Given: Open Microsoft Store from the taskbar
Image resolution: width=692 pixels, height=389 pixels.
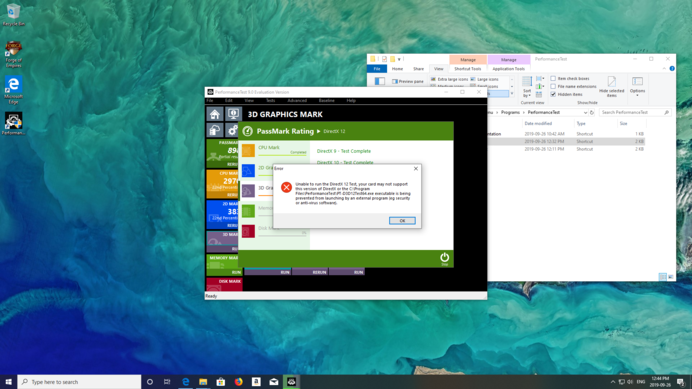Looking at the screenshot, I should (221, 382).
